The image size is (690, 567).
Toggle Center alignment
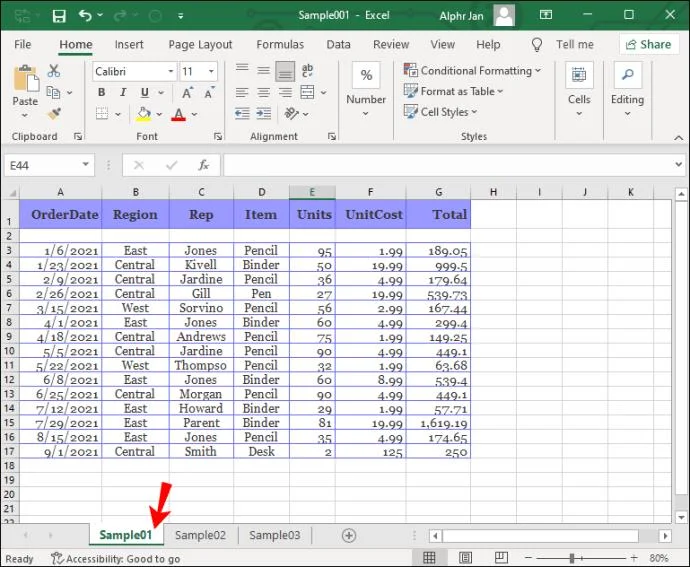[264, 92]
